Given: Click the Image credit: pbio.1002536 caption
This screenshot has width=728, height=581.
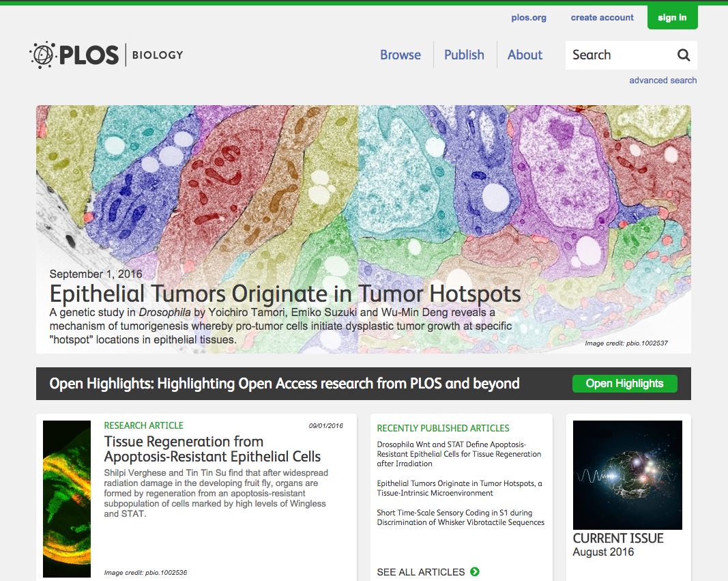Looking at the screenshot, I should 145,573.
